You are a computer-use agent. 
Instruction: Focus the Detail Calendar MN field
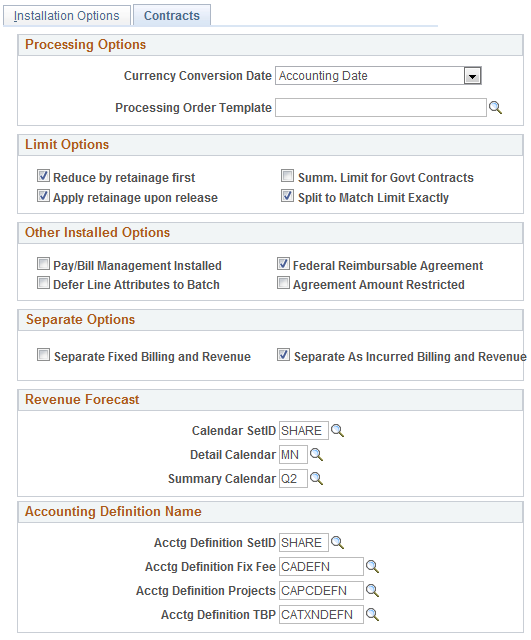[293, 455]
